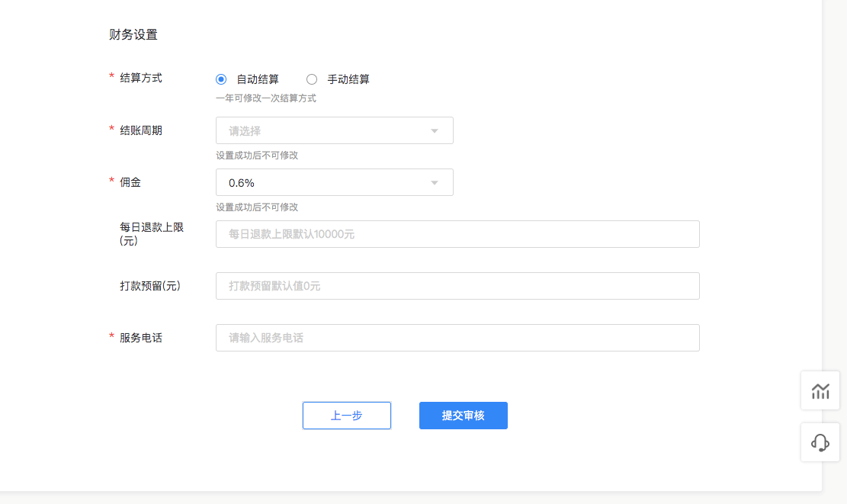Screen dimensions: 847x504
Task: Click the dropdown arrow on the 佣金 selector
Action: pos(434,181)
